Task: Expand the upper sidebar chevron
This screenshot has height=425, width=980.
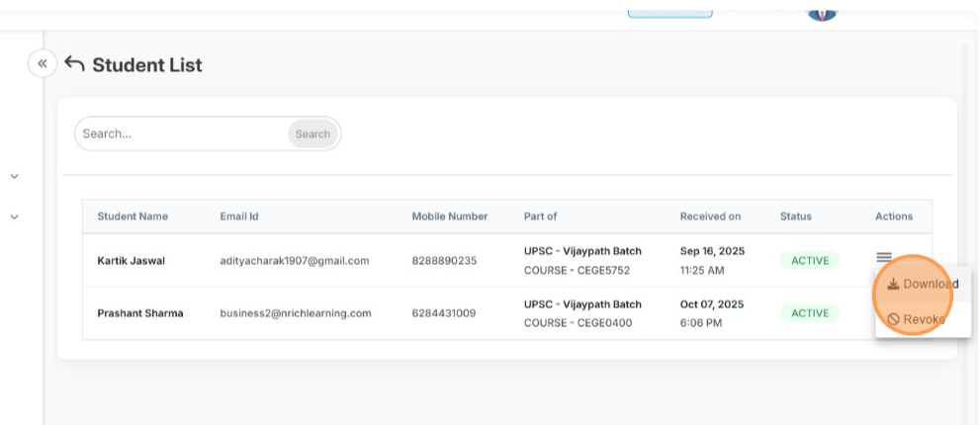Action: pyautogui.click(x=14, y=176)
